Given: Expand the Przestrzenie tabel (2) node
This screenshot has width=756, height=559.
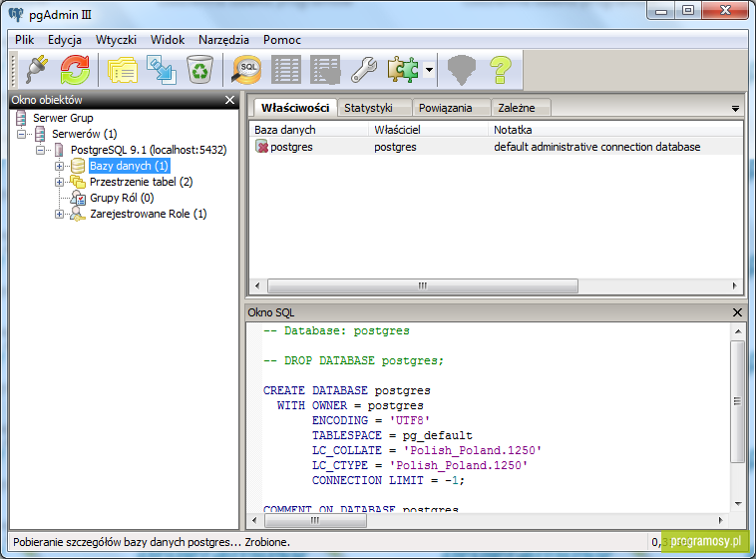Looking at the screenshot, I should [x=59, y=182].
